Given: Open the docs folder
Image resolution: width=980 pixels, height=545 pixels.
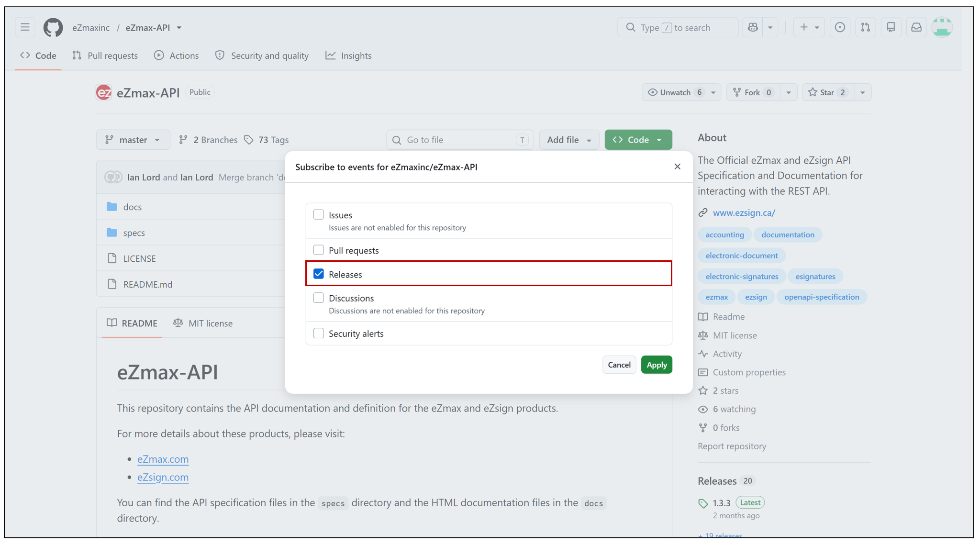Looking at the screenshot, I should coord(133,207).
